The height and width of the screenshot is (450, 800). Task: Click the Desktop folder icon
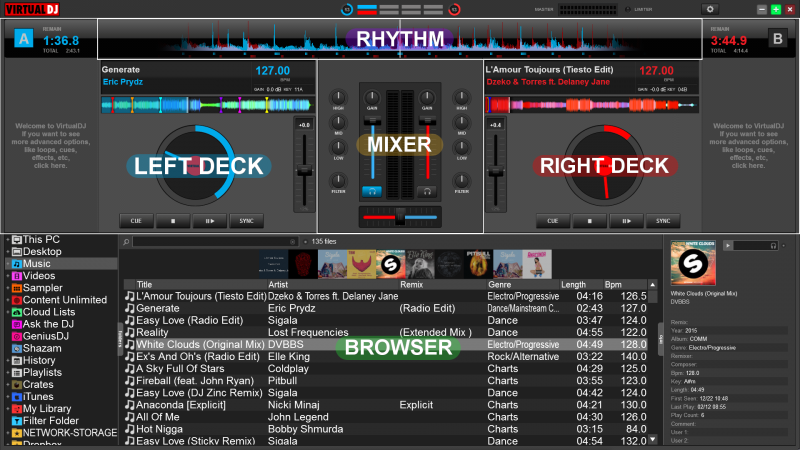17,252
